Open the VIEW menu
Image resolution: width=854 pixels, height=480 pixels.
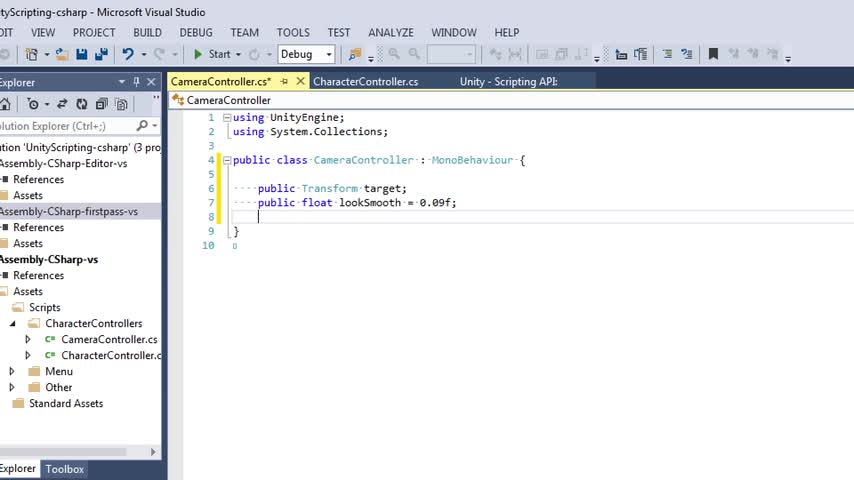coord(42,33)
